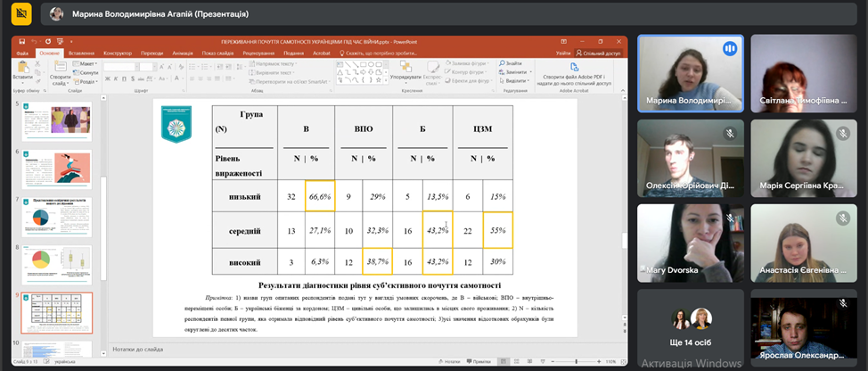Click the Create slide (Створити слайд) icon
Viewport: 868px width, 371px height.
pyautogui.click(x=60, y=69)
